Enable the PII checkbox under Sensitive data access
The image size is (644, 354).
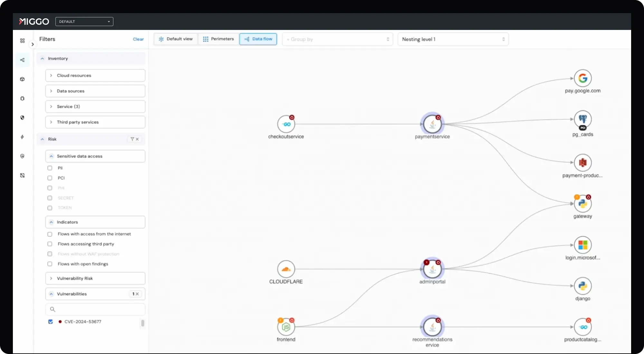coord(50,168)
